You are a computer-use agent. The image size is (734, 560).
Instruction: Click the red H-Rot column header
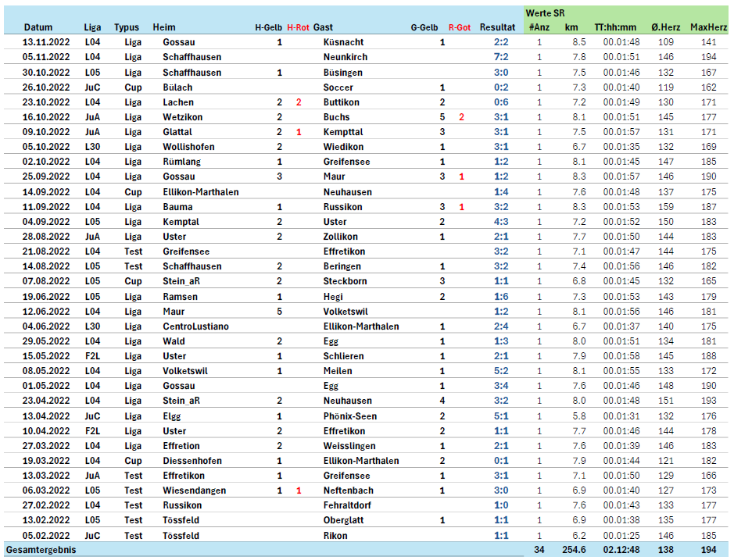[298, 27]
